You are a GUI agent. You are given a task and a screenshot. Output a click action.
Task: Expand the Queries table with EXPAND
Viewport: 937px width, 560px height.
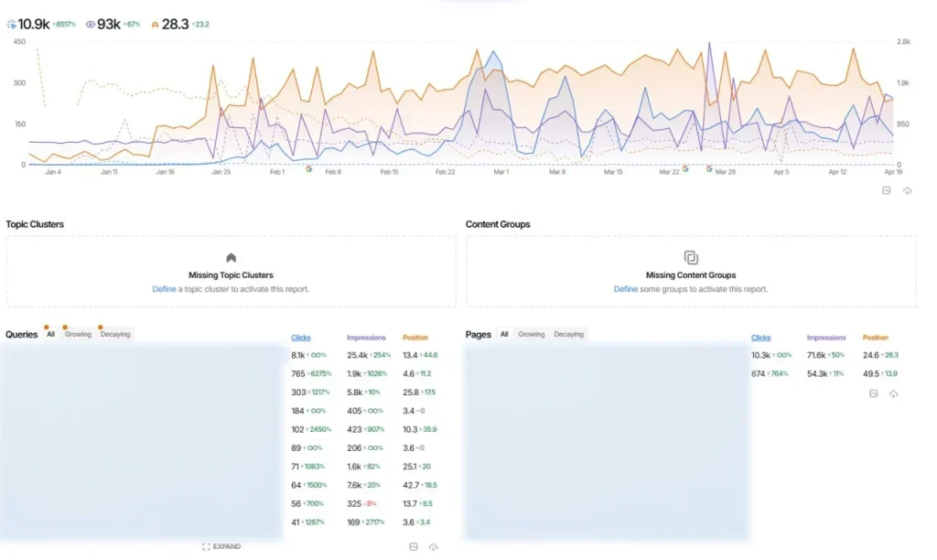pos(221,546)
